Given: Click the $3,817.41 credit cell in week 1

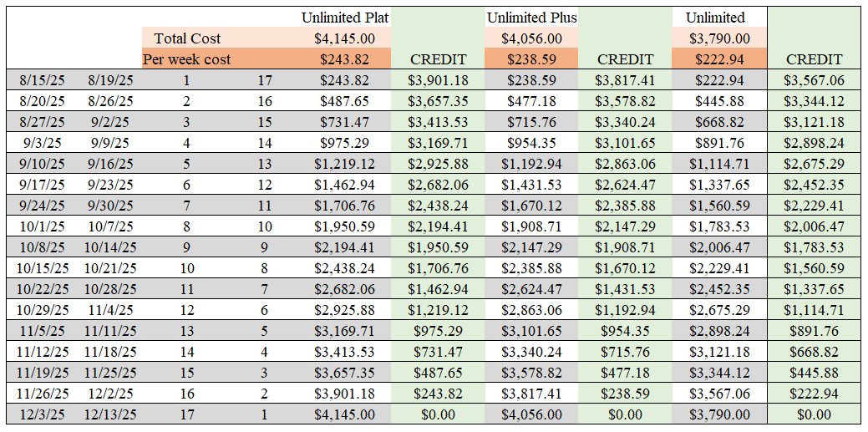Looking at the screenshot, I should pyautogui.click(x=625, y=80).
